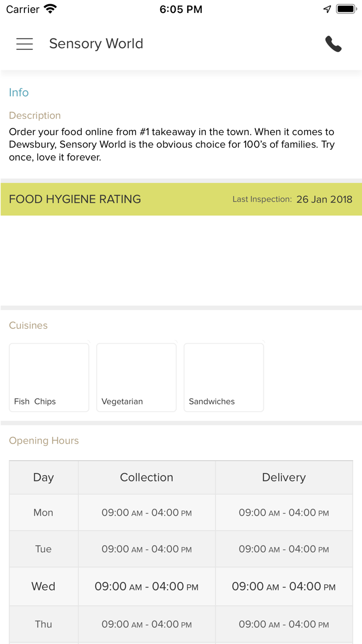Select the Vegetarian cuisine card
Viewport: 362px width, 644px height.
[137, 377]
